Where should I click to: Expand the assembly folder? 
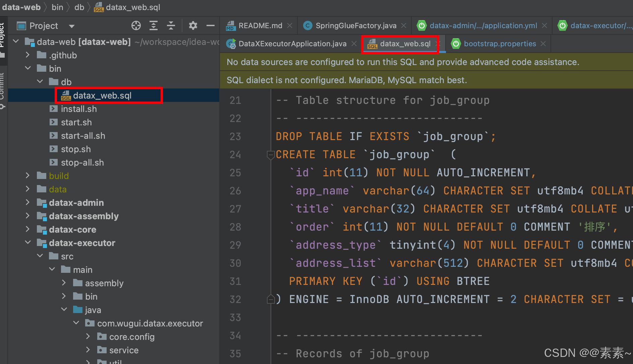pos(64,283)
